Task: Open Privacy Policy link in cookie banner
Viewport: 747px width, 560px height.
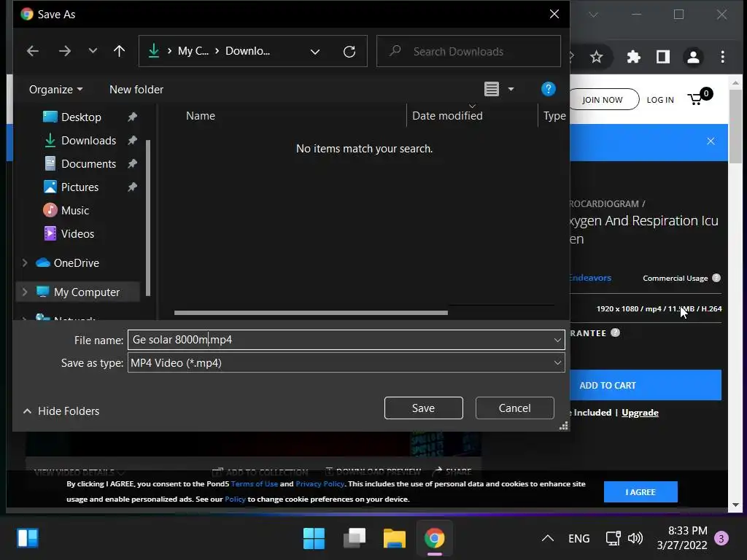Action: 320,484
